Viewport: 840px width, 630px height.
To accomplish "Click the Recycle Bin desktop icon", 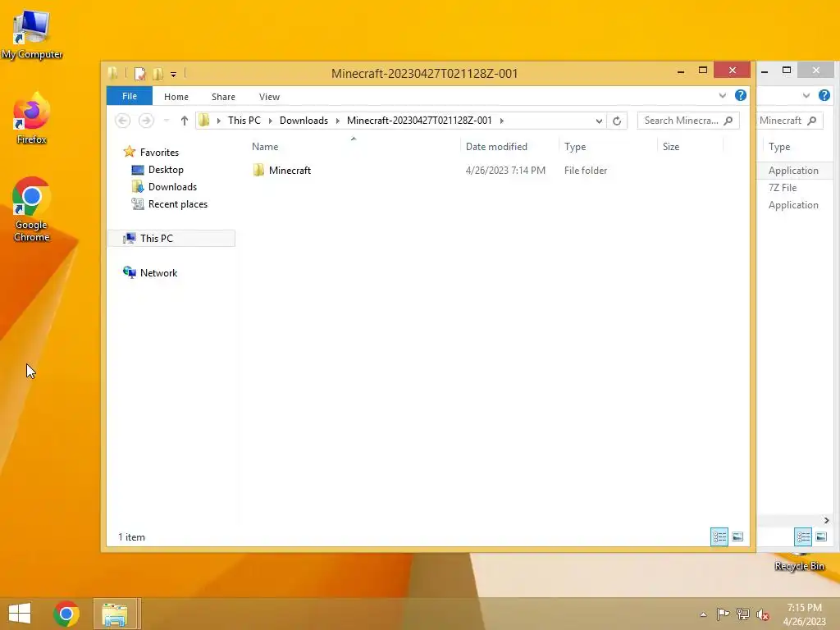I will (799, 561).
